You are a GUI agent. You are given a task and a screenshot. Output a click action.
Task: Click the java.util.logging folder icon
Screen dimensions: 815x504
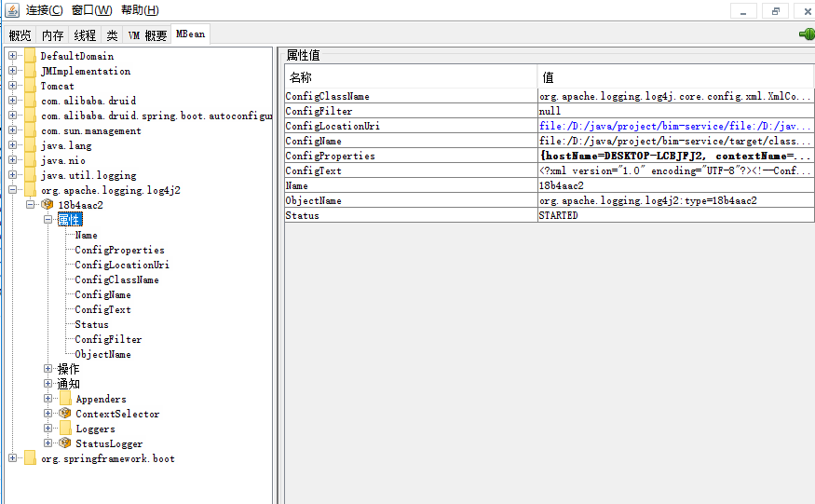(x=30, y=175)
